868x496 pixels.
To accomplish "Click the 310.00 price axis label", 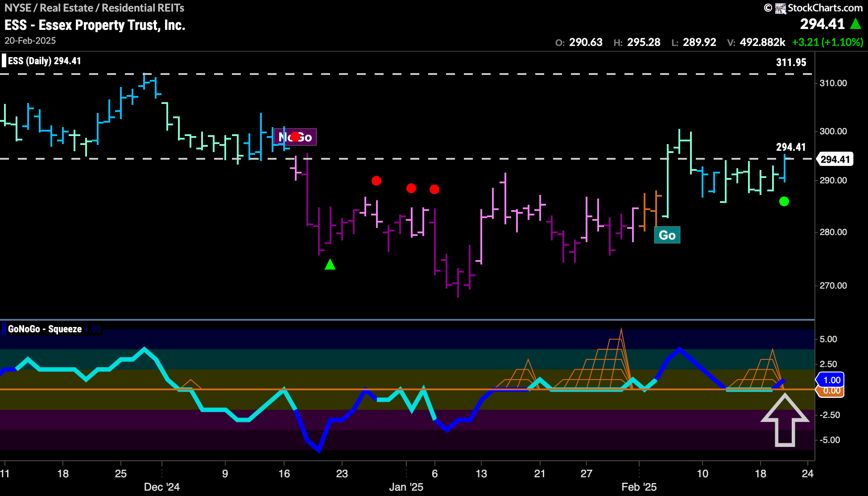I will coord(833,83).
